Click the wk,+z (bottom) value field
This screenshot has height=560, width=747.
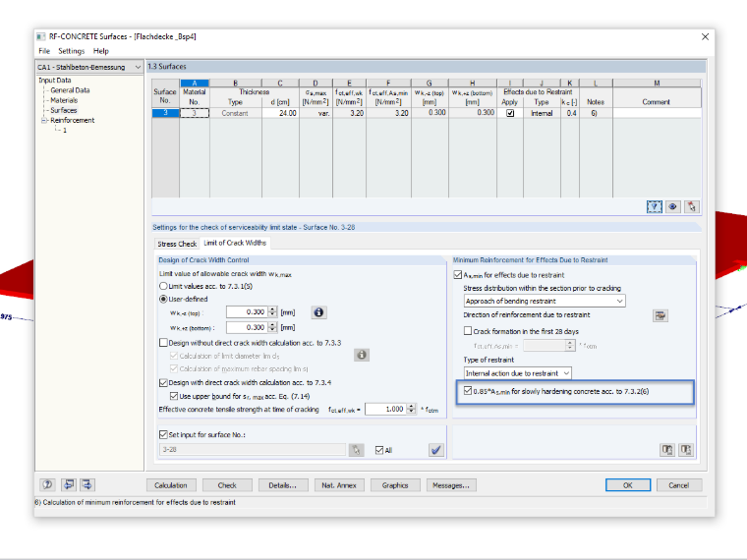coord(248,327)
